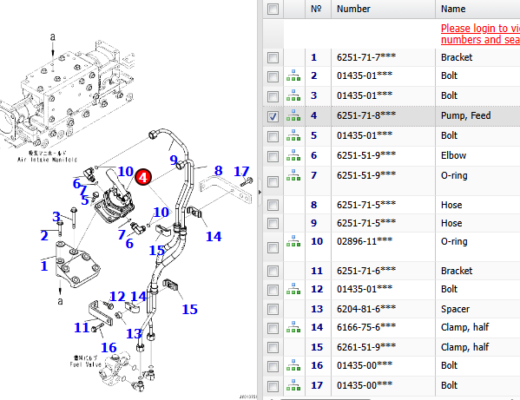Click the hierarchy icon in Bolt row 2
This screenshot has height=400, width=520.
(x=293, y=76)
